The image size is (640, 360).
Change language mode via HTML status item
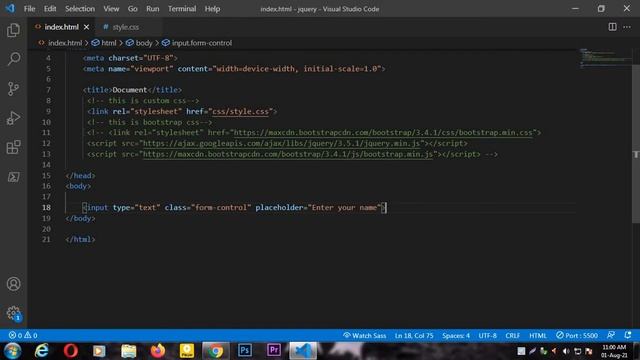click(538, 335)
